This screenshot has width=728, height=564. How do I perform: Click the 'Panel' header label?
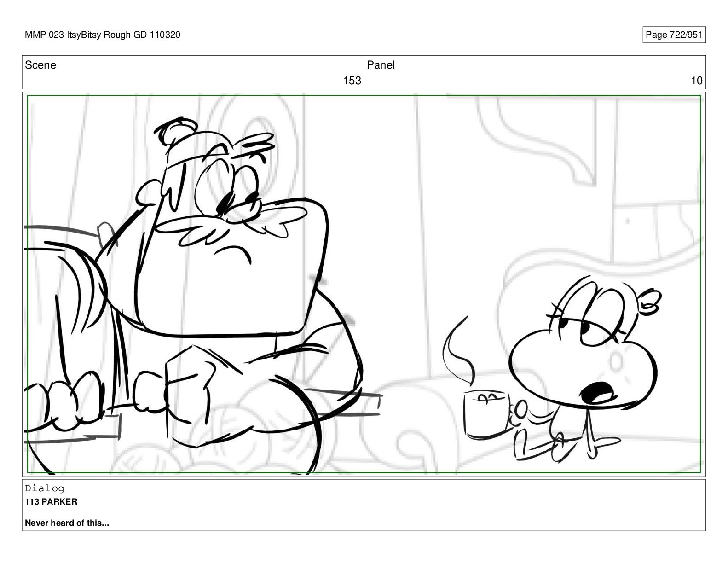(381, 65)
